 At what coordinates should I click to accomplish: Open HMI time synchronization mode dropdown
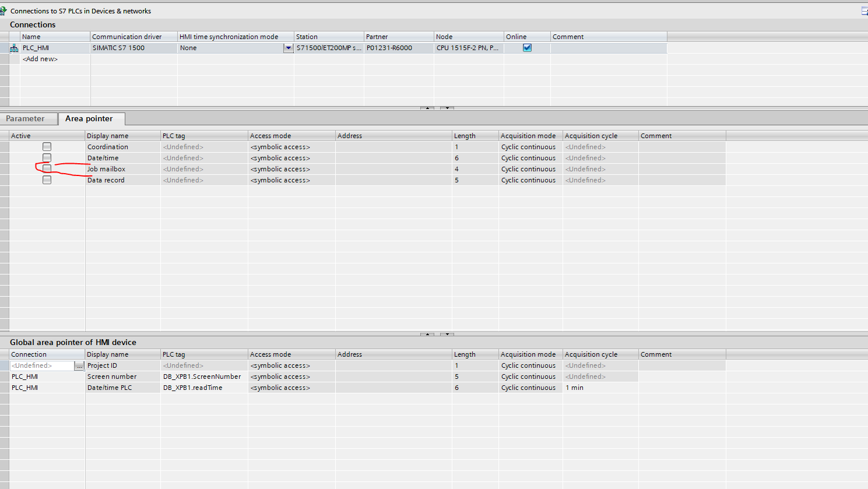coord(288,48)
